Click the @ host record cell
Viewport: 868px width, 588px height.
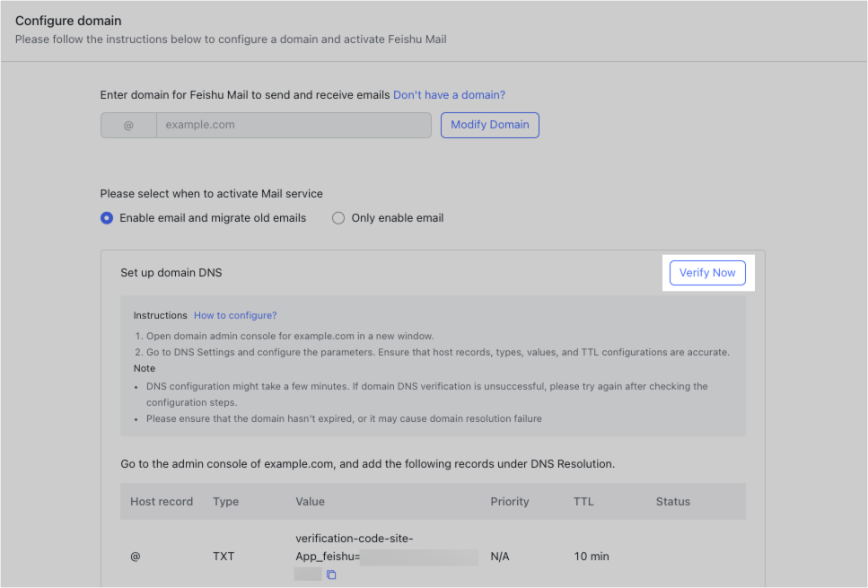point(135,557)
